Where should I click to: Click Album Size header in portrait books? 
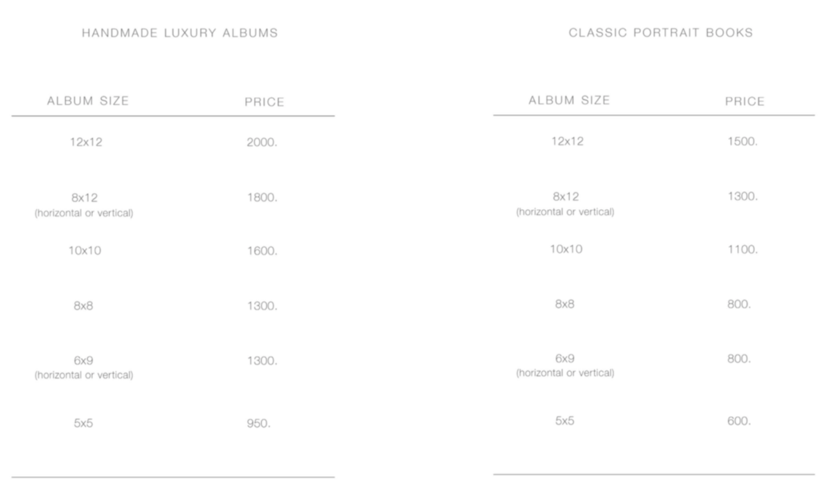coord(569,100)
